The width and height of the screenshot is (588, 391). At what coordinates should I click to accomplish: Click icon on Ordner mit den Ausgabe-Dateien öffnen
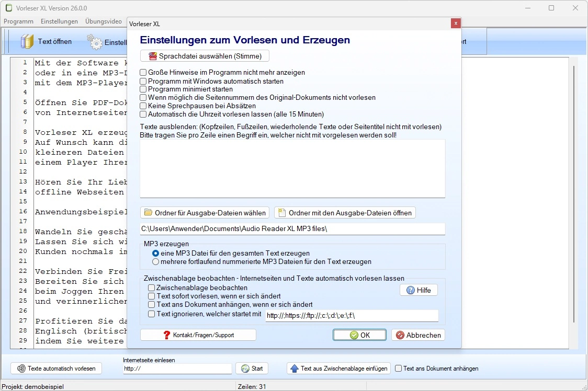282,213
